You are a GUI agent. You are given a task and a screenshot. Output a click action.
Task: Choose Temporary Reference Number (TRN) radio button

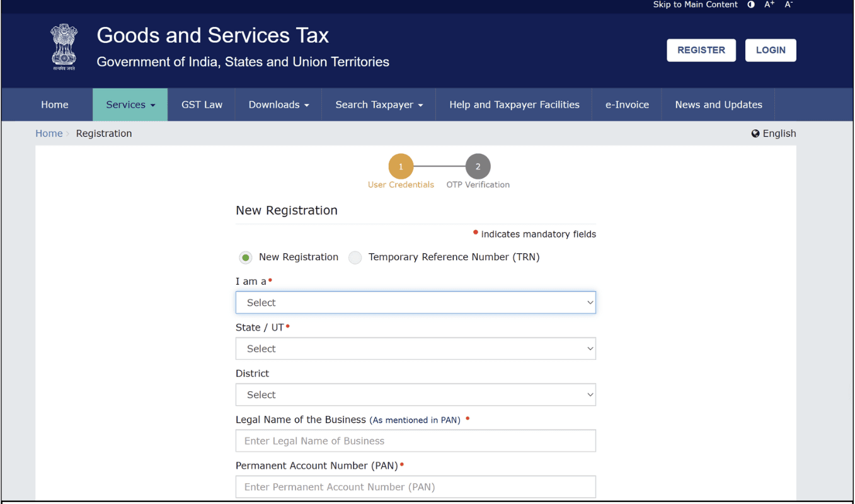355,257
